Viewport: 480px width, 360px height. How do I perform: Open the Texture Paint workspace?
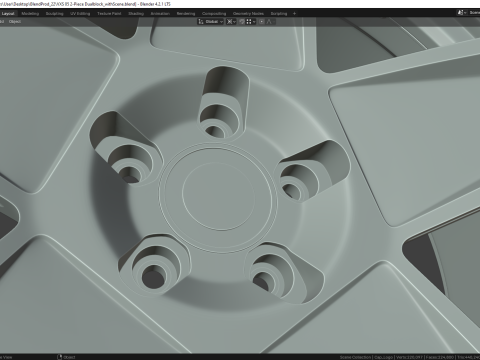(x=109, y=14)
